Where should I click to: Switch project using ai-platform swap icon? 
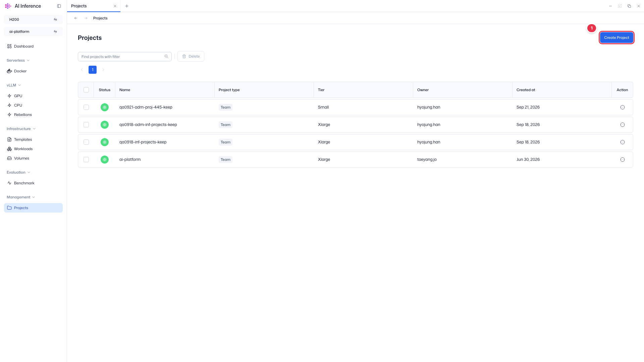coord(55,32)
